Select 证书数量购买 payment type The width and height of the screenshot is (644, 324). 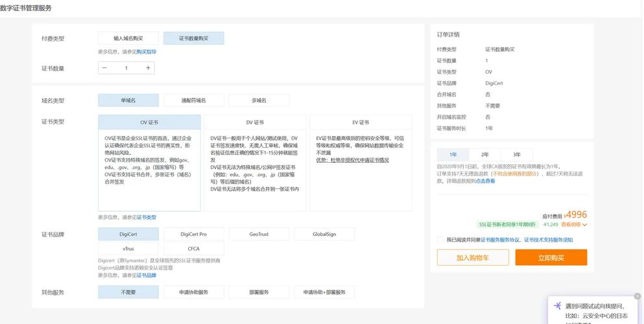coord(194,38)
